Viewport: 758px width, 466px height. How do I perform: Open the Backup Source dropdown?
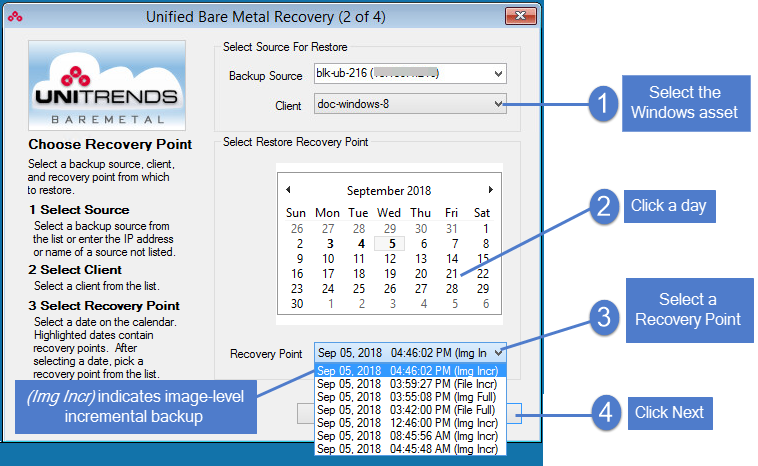[x=409, y=73]
